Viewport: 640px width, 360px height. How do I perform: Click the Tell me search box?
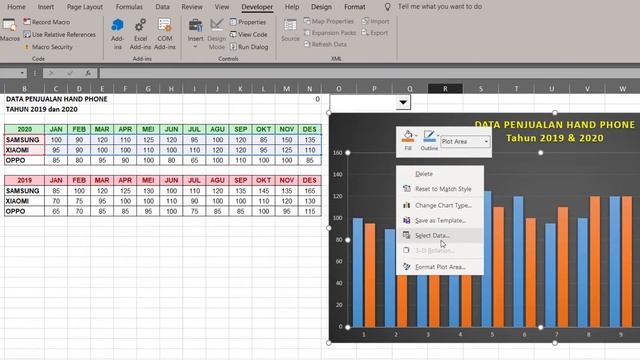click(440, 7)
